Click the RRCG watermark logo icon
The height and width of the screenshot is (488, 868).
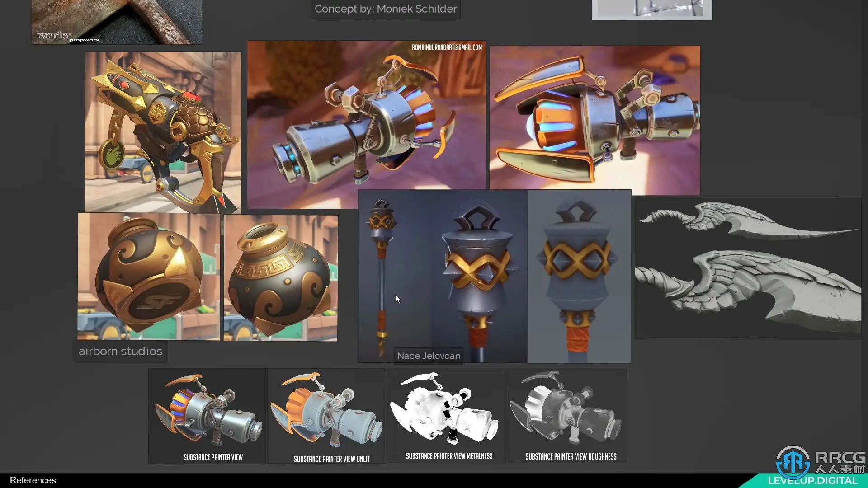(x=793, y=462)
